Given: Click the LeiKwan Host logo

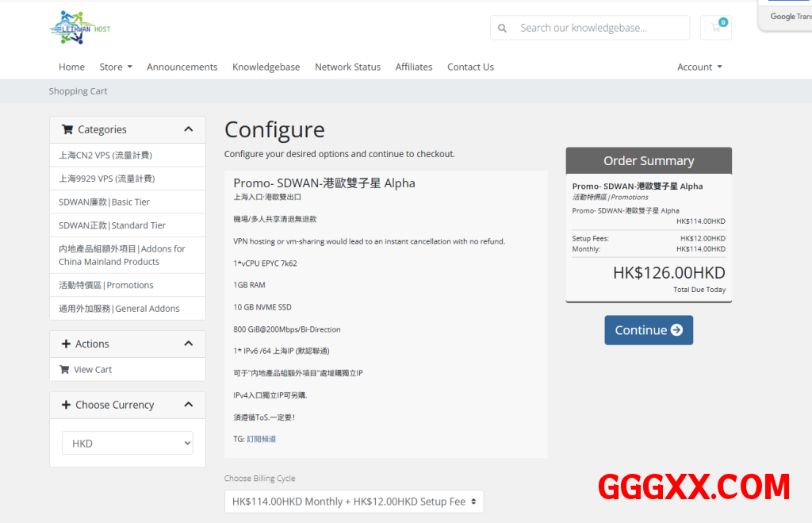Looking at the screenshot, I should [80, 27].
